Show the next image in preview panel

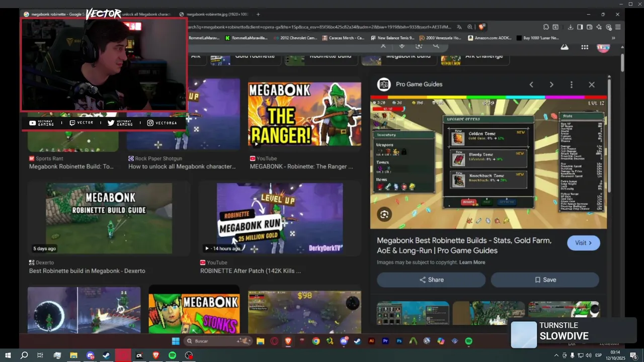pyautogui.click(x=551, y=84)
